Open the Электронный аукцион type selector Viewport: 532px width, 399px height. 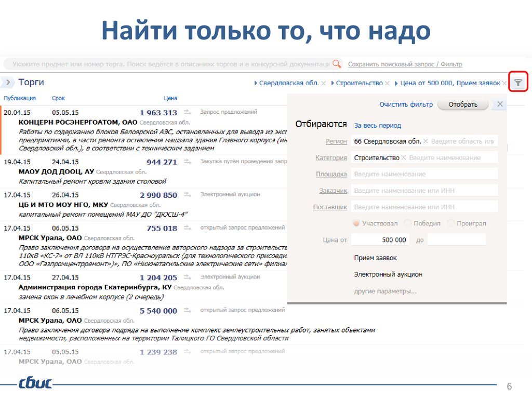(x=388, y=274)
